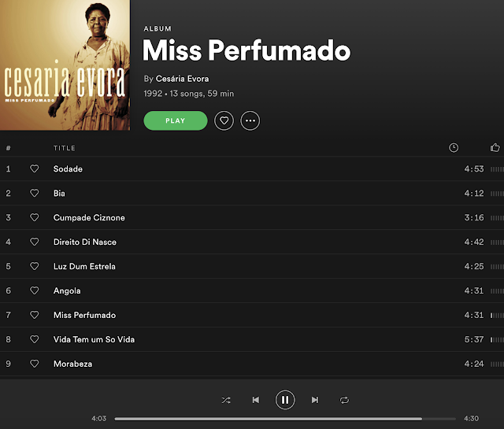Pause the current song
Viewport: 504px width, 429px height.
point(285,400)
